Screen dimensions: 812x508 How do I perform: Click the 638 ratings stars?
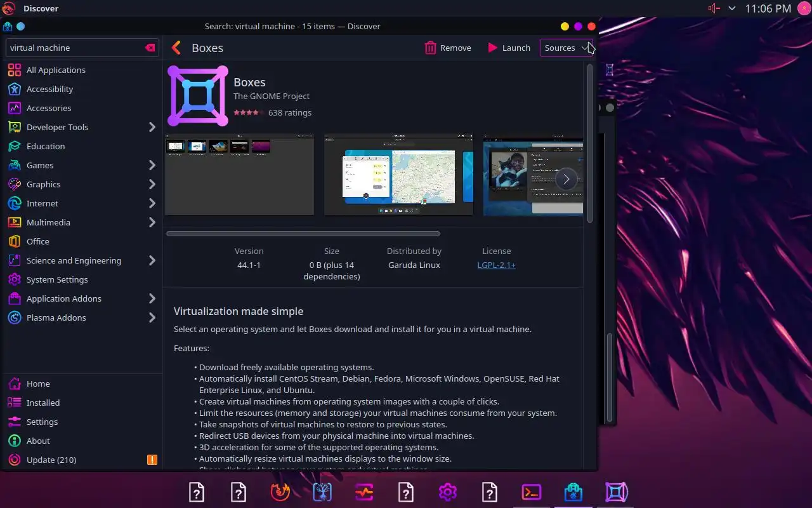click(x=249, y=112)
